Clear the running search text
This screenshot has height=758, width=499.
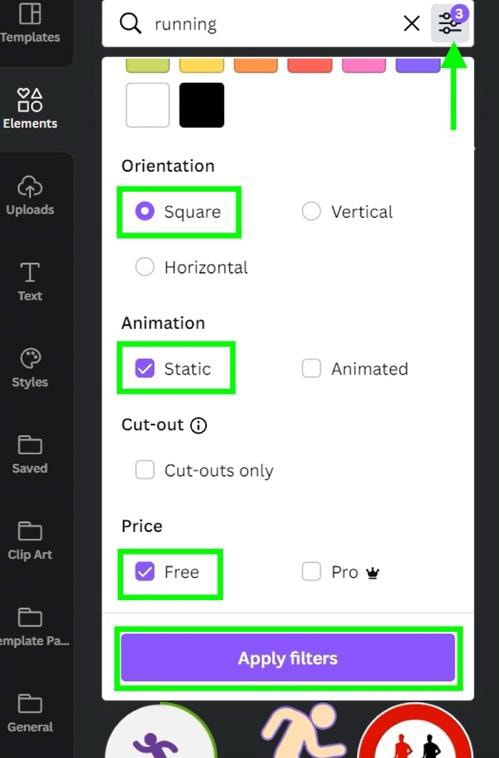coord(411,23)
